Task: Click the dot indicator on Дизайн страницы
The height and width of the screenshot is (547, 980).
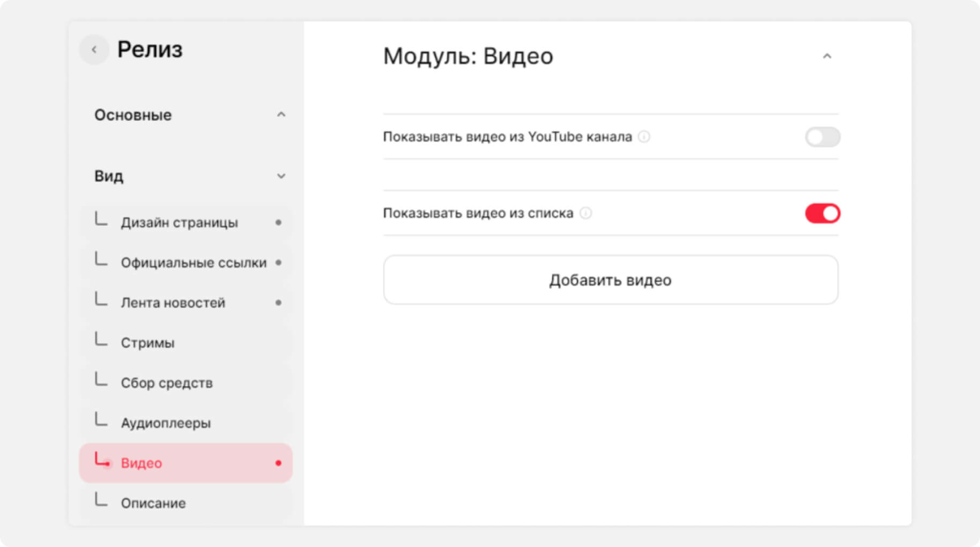Action: click(278, 223)
